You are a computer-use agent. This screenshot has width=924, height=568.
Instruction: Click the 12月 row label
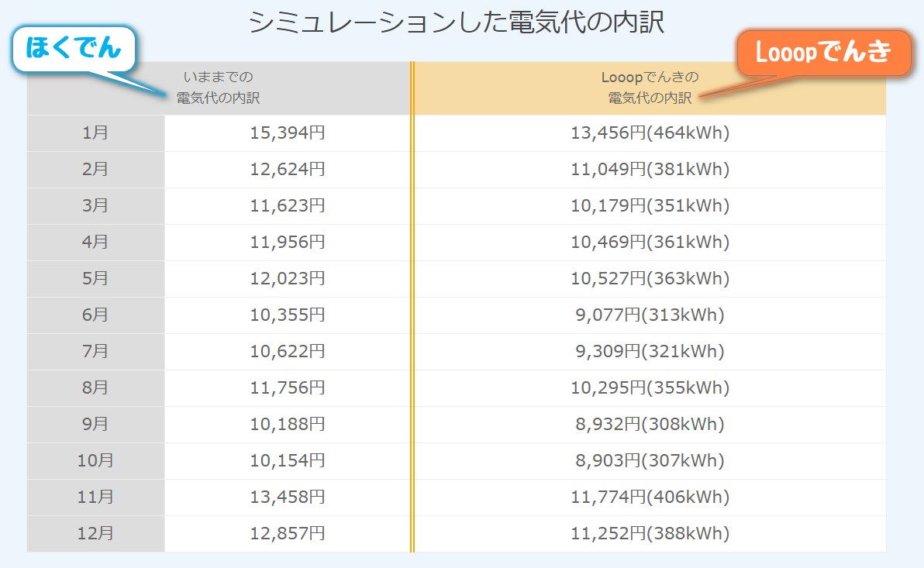pos(95,534)
